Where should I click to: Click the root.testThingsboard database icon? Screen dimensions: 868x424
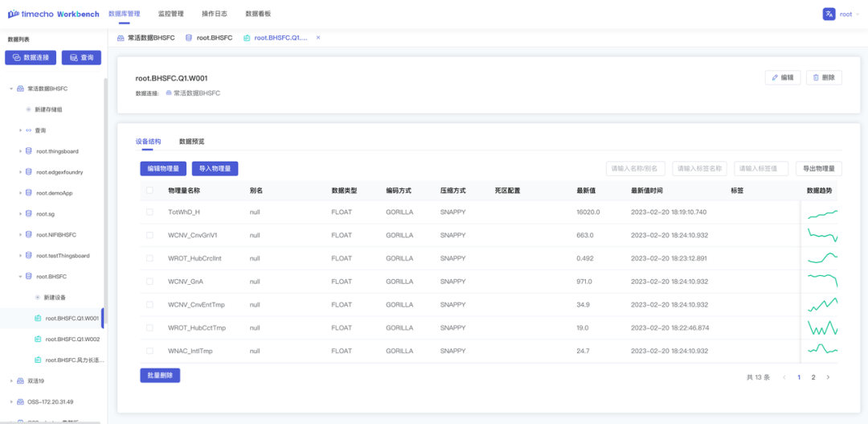(29, 256)
